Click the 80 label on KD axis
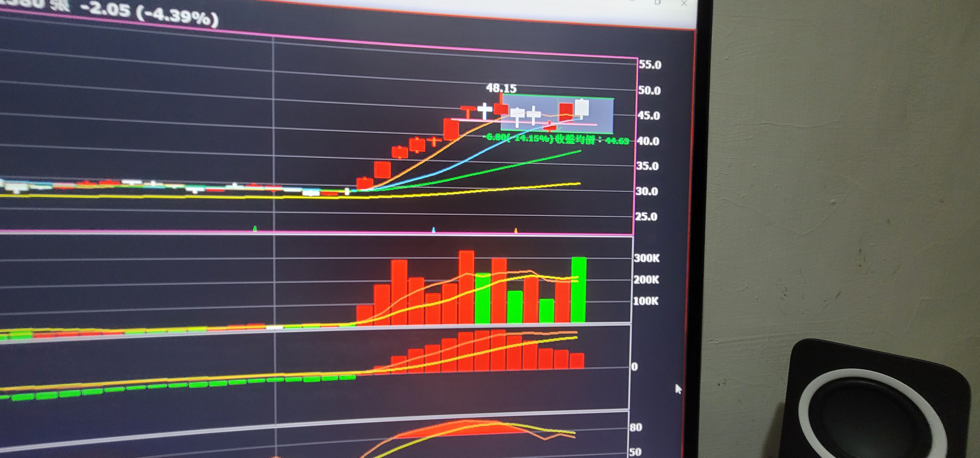This screenshot has width=980, height=458. pyautogui.click(x=636, y=427)
